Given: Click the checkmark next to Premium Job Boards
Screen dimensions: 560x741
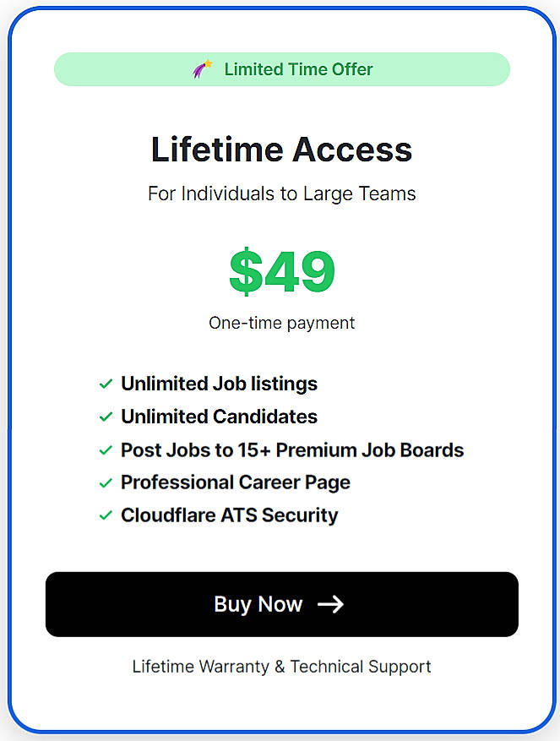Looking at the screenshot, I should [105, 450].
